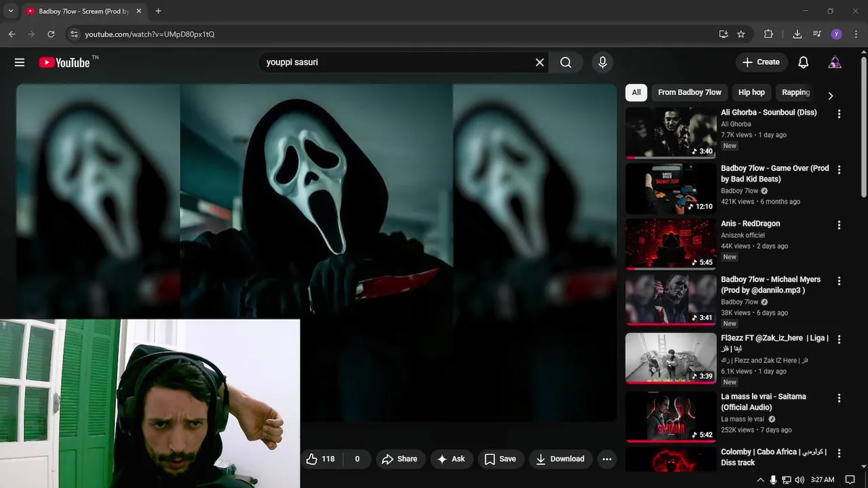Click the microphone tray icon

point(773,480)
